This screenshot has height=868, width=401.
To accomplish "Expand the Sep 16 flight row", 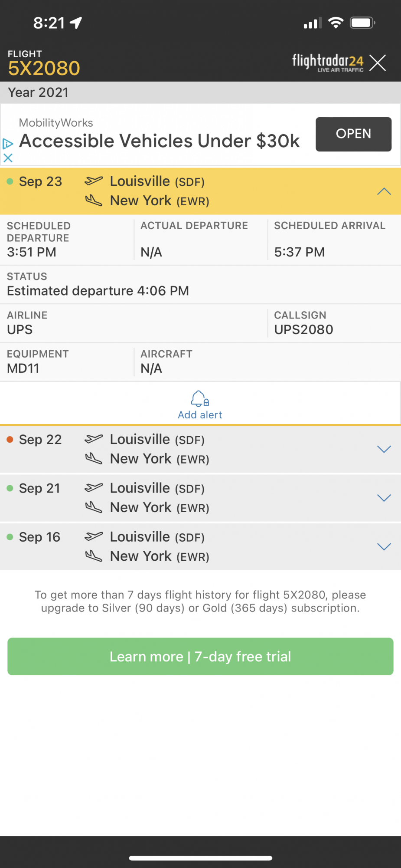I will click(x=384, y=546).
